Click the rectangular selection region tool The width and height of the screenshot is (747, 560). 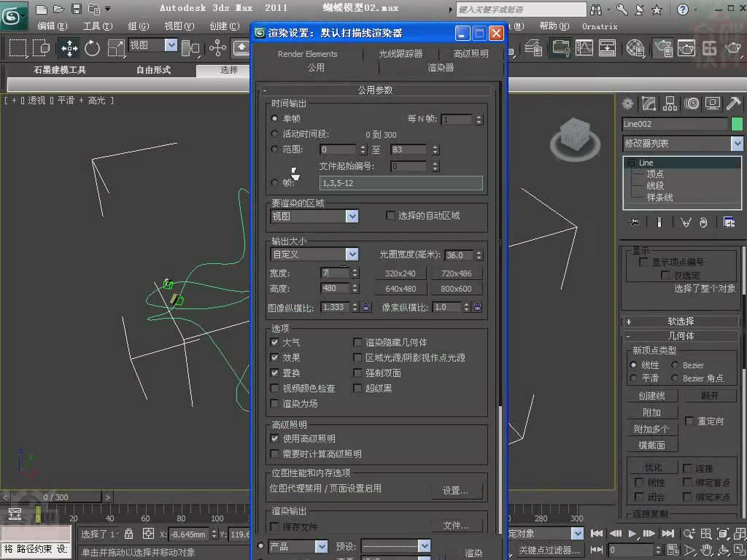18,48
